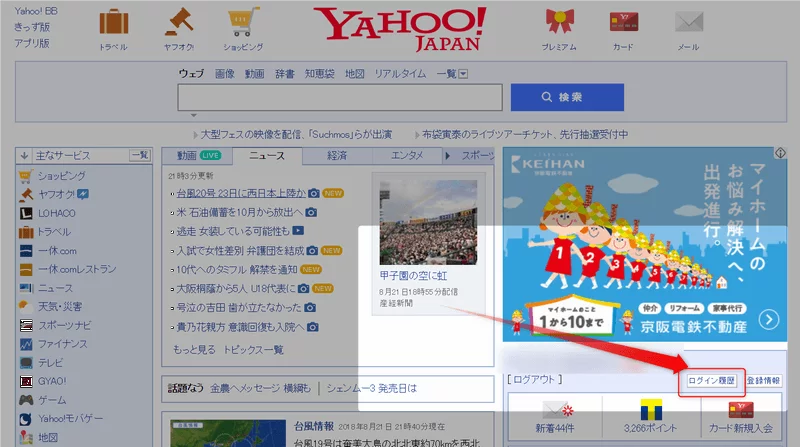Open headline 台風20号 23日に西日本上陸か

[x=241, y=193]
